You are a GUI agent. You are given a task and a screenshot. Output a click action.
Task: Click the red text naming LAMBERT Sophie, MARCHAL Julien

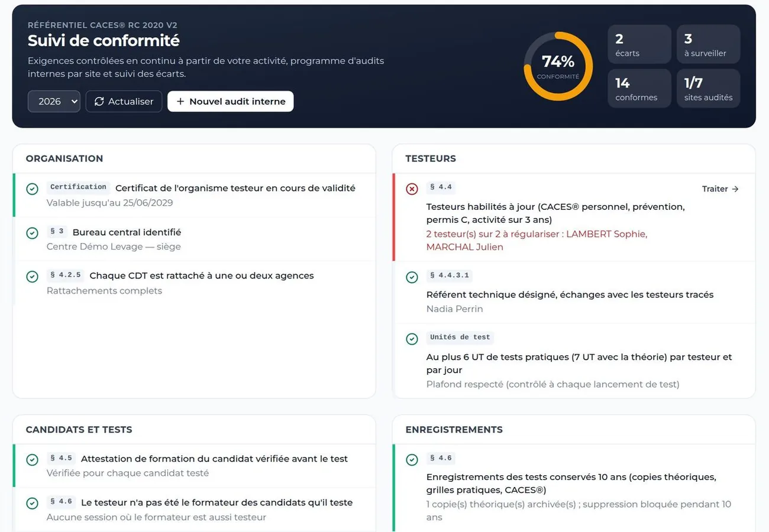[x=537, y=241]
